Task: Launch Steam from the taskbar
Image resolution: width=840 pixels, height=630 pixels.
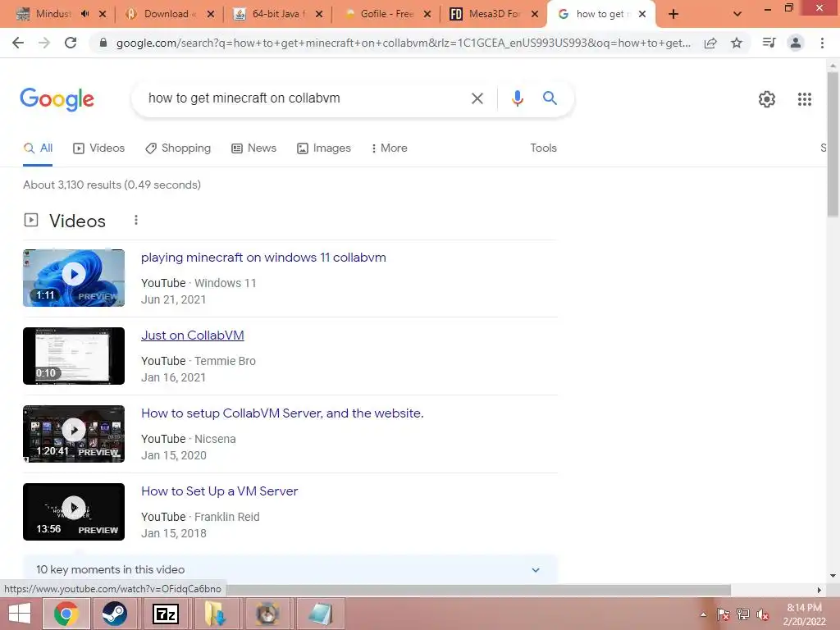Action: click(x=115, y=614)
